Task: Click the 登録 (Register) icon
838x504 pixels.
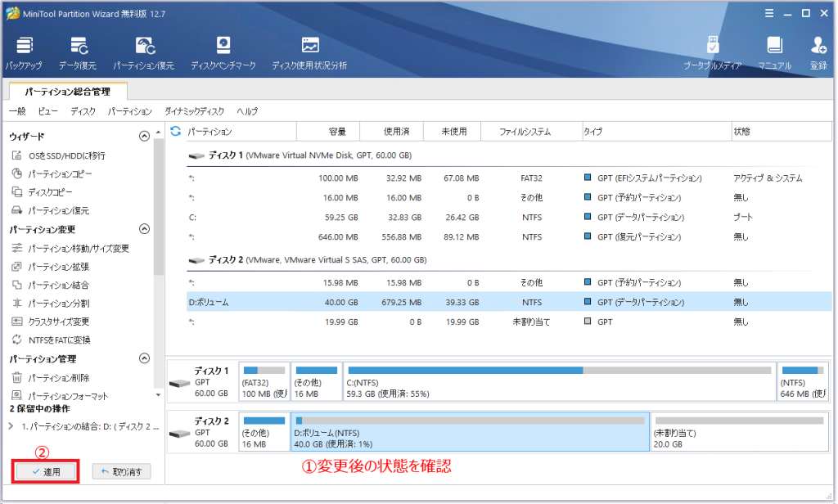Action: (818, 53)
